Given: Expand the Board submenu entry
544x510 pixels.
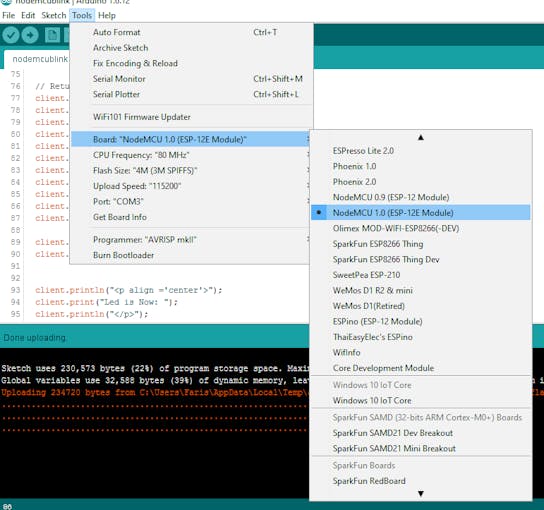Looking at the screenshot, I should point(190,139).
